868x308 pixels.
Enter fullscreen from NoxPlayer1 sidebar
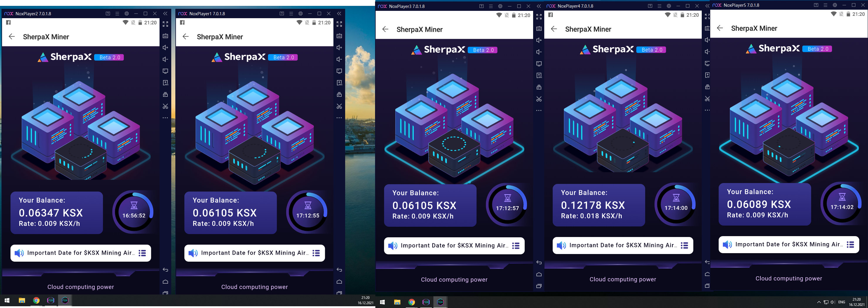click(x=339, y=24)
